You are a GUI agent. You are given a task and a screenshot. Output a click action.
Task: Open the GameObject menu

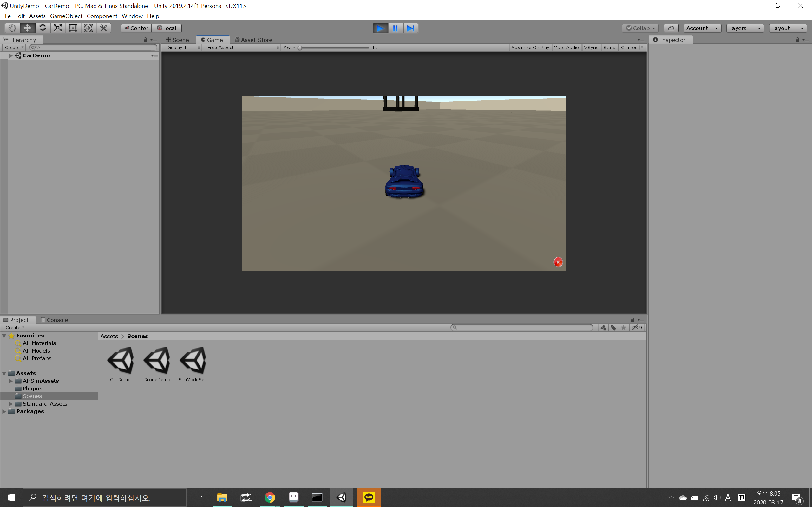[66, 16]
